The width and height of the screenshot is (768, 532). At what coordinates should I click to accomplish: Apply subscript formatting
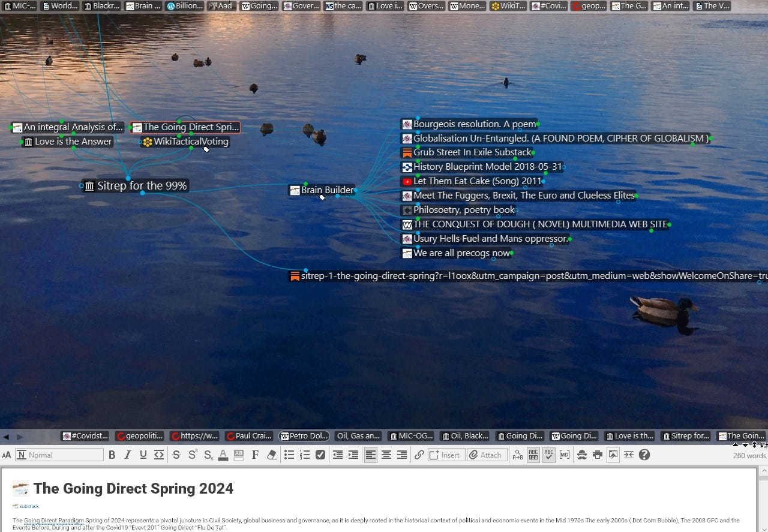coord(208,455)
